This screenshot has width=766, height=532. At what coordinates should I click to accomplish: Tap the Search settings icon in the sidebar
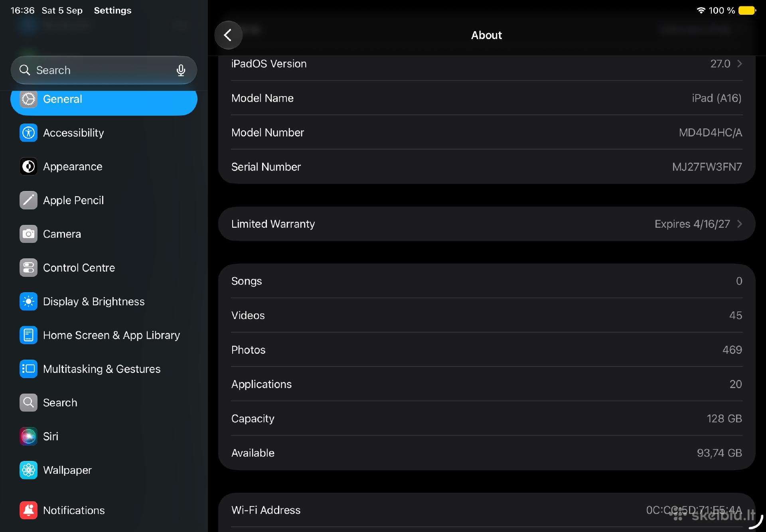point(28,403)
